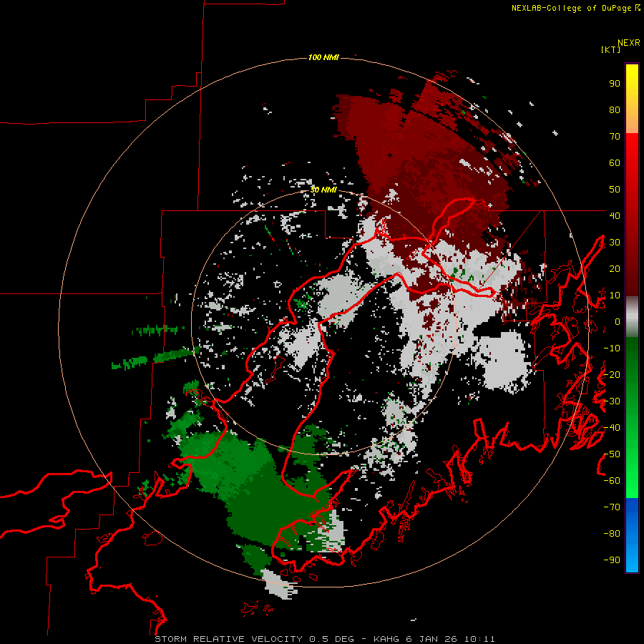Click the -70 value on the velocity scale
The height and width of the screenshot is (644, 644).
pyautogui.click(x=612, y=507)
